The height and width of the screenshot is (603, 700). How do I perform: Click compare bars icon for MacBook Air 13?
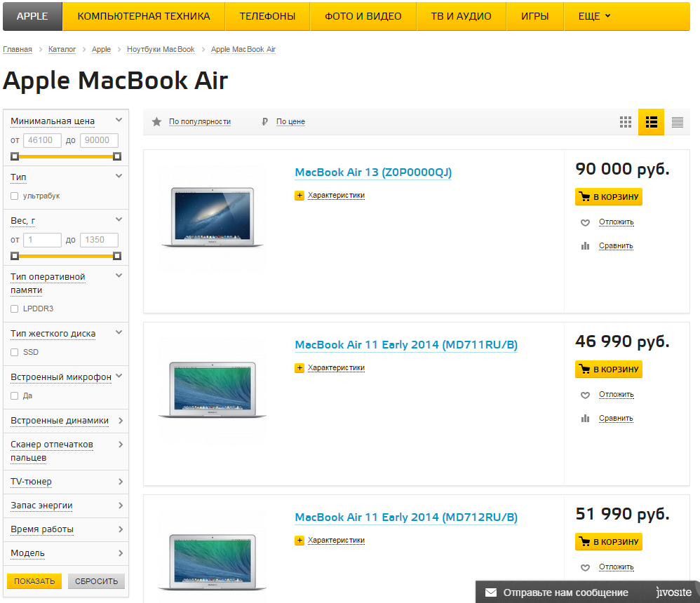tap(585, 246)
